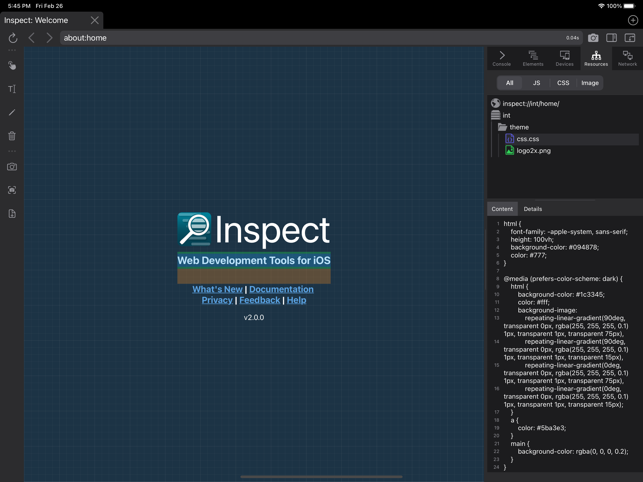Close the Inspect: Welcome tab
643x482 pixels.
[x=95, y=20]
